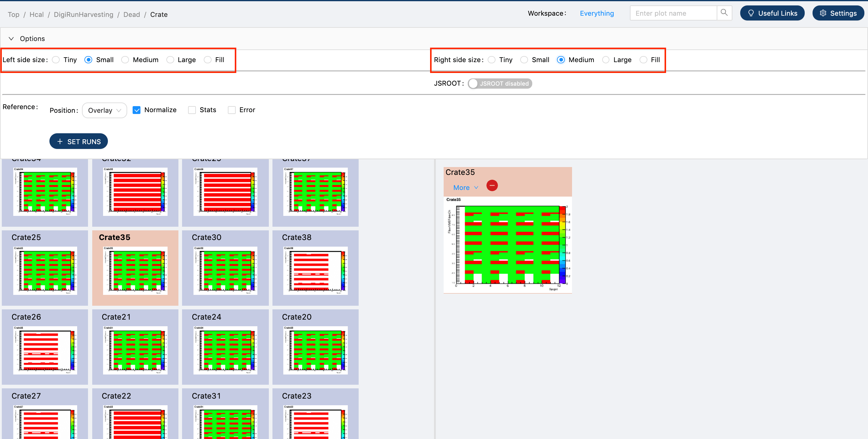Image resolution: width=868 pixels, height=439 pixels.
Task: Expand the More menu for Crate35
Action: pyautogui.click(x=465, y=188)
